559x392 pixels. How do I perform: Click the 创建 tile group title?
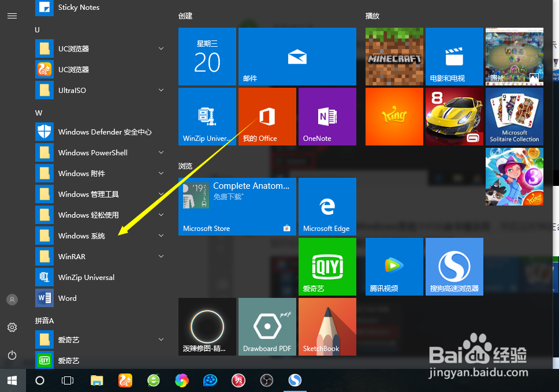point(185,16)
